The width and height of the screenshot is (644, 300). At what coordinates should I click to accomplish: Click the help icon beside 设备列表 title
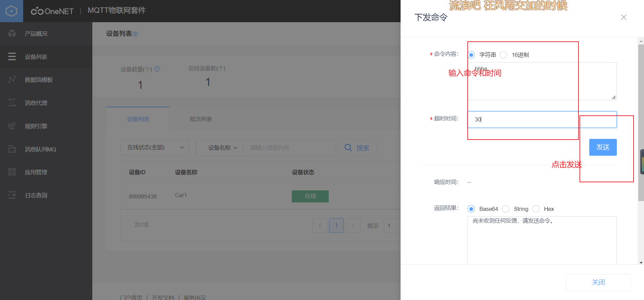tap(135, 34)
